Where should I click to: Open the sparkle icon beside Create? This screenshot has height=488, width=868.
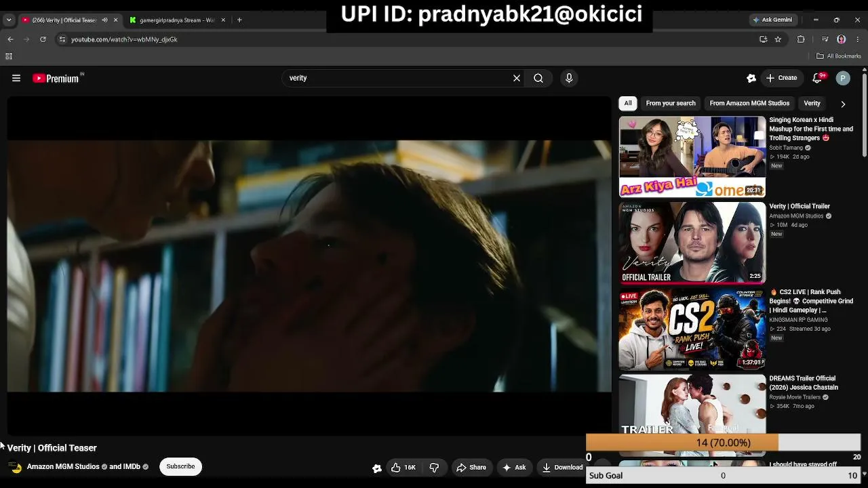(751, 78)
